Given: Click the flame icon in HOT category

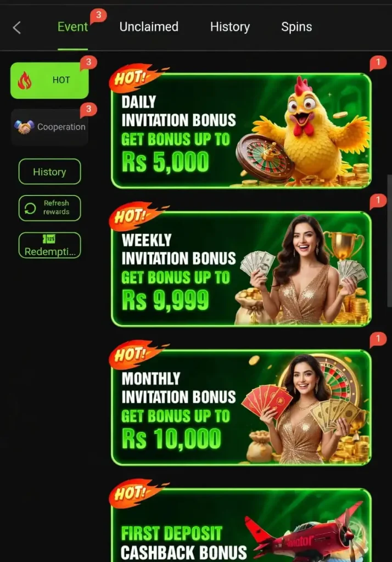Looking at the screenshot, I should 25,80.
